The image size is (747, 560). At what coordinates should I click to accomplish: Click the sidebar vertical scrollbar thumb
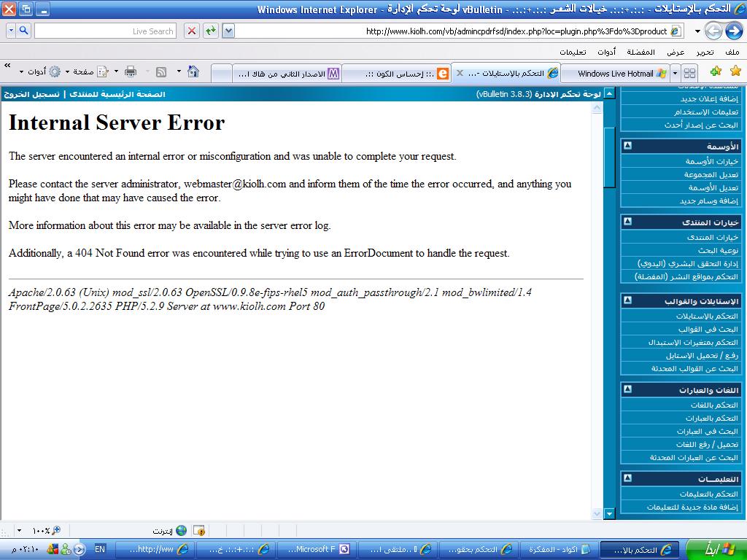(x=609, y=157)
